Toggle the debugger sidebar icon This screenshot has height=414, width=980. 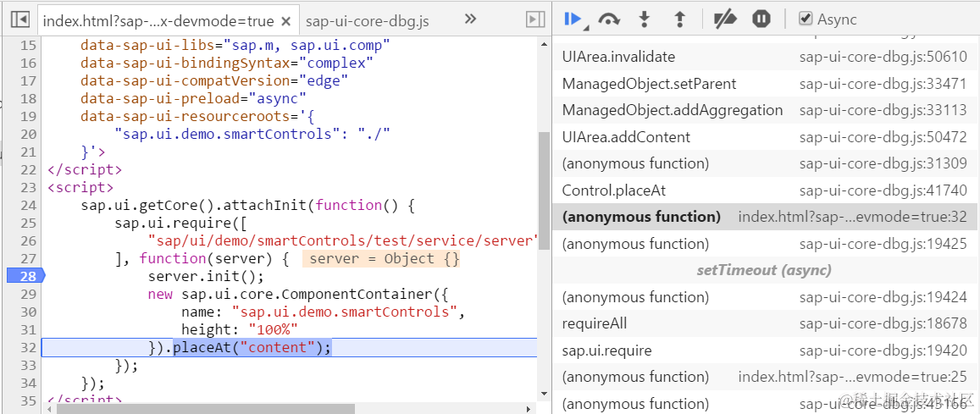click(535, 20)
